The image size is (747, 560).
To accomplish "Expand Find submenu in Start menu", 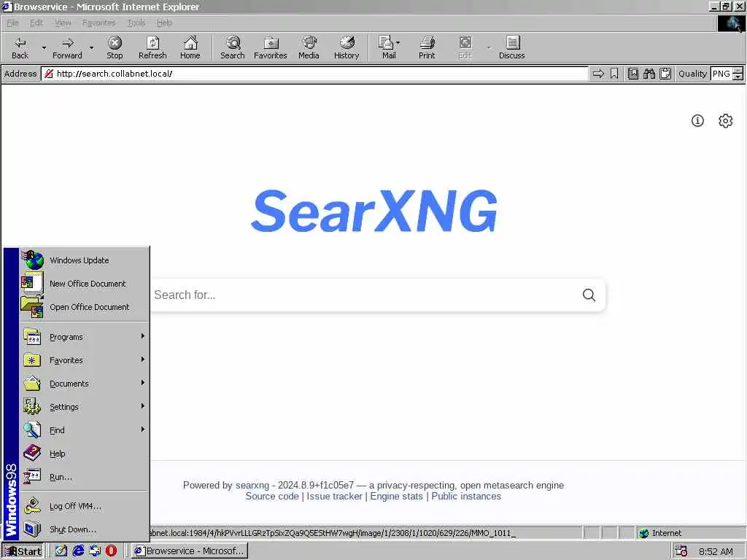I will coord(84,430).
